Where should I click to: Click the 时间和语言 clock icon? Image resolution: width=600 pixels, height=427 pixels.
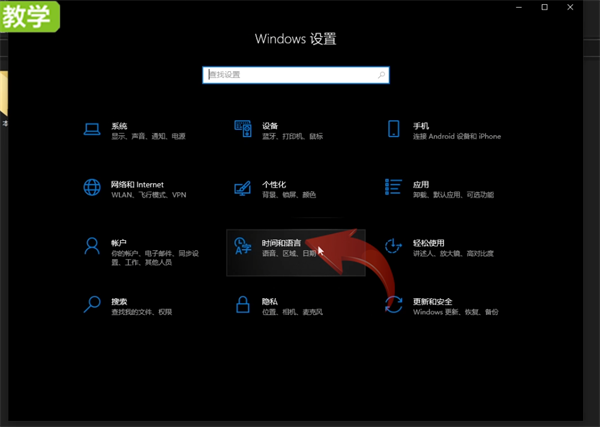pos(243,246)
